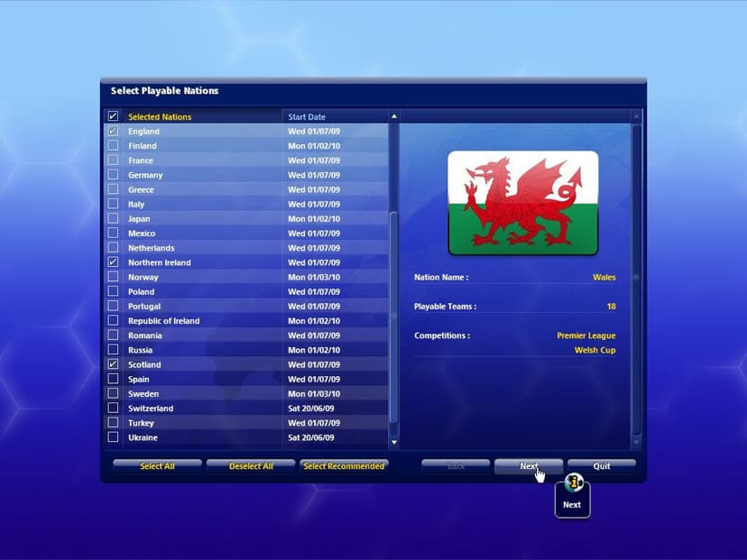Enable the Russia checkbox

coord(113,350)
